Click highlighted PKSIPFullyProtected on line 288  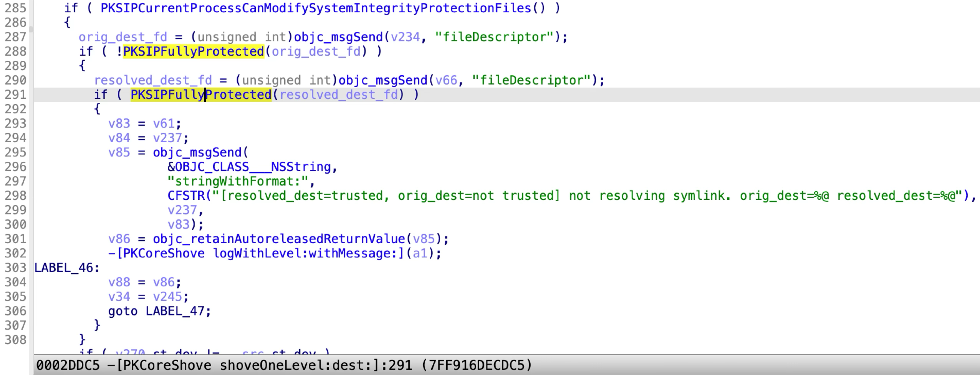click(x=194, y=51)
